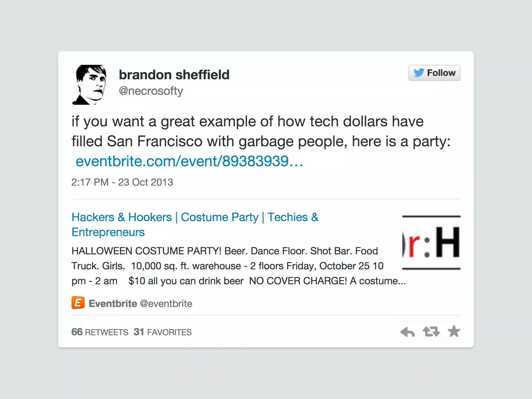This screenshot has height=399, width=532.
Task: Open brandon sheffield's profile avatar
Action: point(89,85)
